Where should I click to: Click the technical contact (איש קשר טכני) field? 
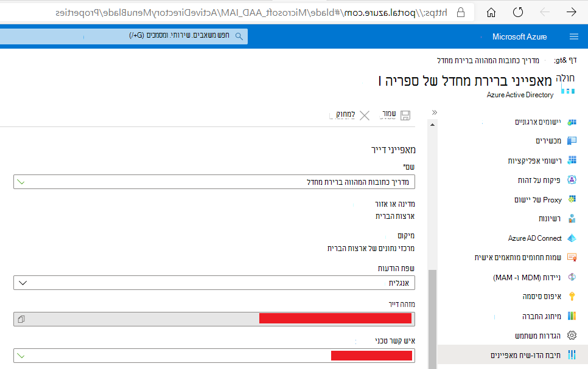click(x=214, y=356)
